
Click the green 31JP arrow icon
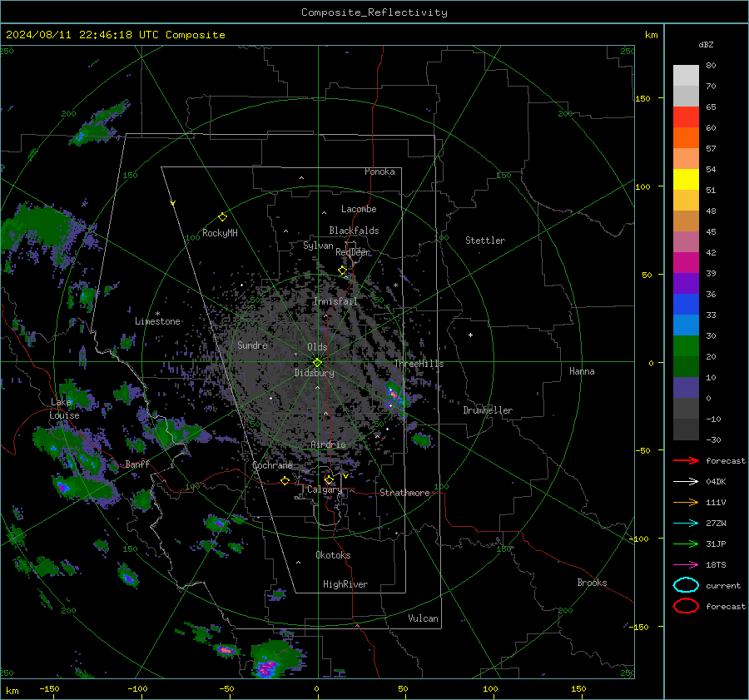(x=686, y=544)
